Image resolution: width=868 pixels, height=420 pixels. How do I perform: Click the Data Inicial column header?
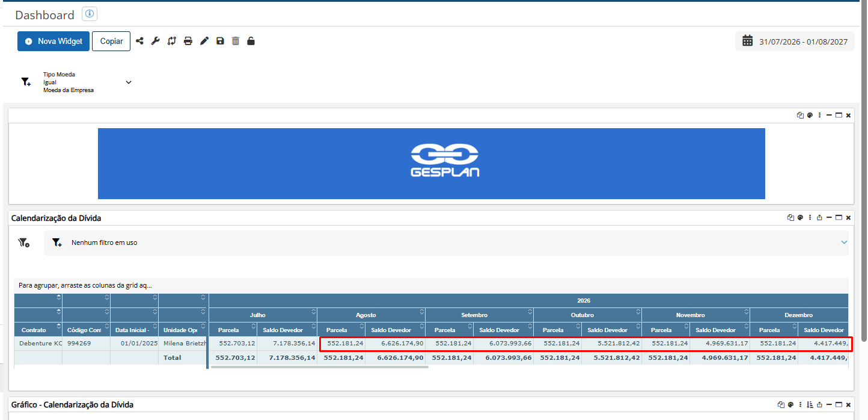[134, 330]
